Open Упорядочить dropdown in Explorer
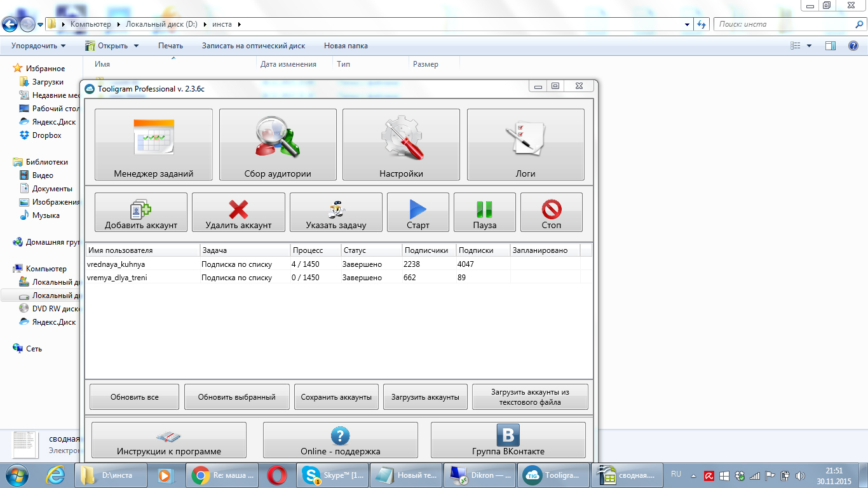This screenshot has height=488, width=868. tap(38, 46)
